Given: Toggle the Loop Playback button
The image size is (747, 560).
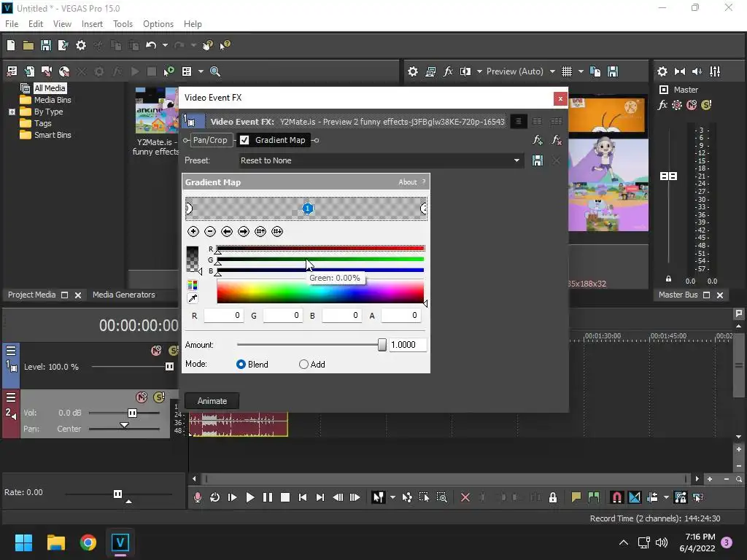Looking at the screenshot, I should point(215,497).
